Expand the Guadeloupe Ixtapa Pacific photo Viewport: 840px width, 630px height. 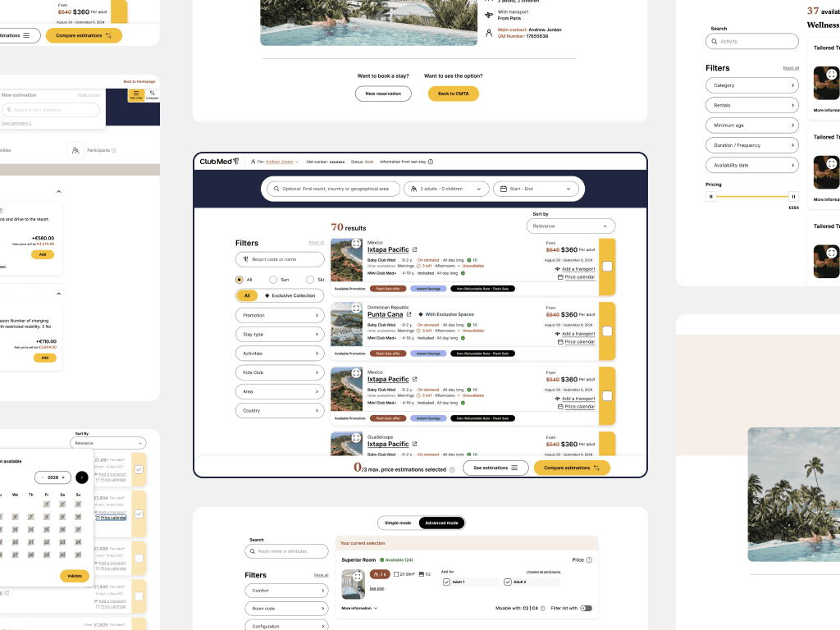pos(356,438)
